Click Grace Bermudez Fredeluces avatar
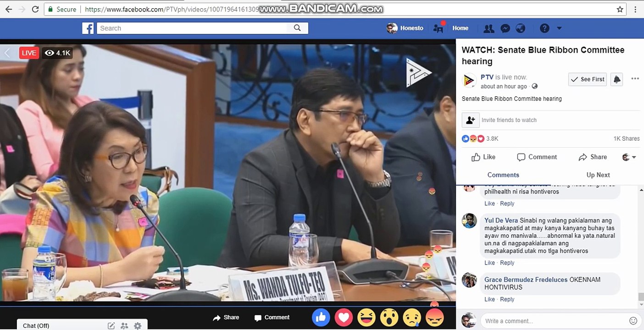The height and width of the screenshot is (330, 644). pos(469,280)
